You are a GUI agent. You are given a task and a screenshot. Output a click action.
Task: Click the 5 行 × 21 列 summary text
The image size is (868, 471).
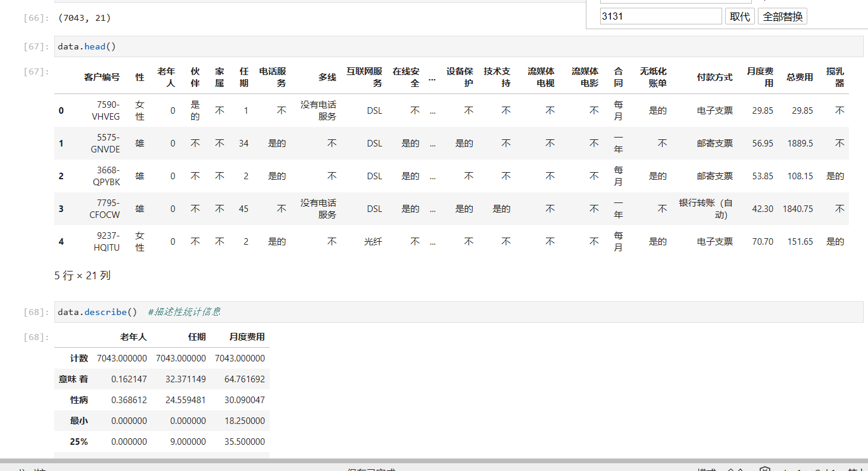[x=82, y=276]
